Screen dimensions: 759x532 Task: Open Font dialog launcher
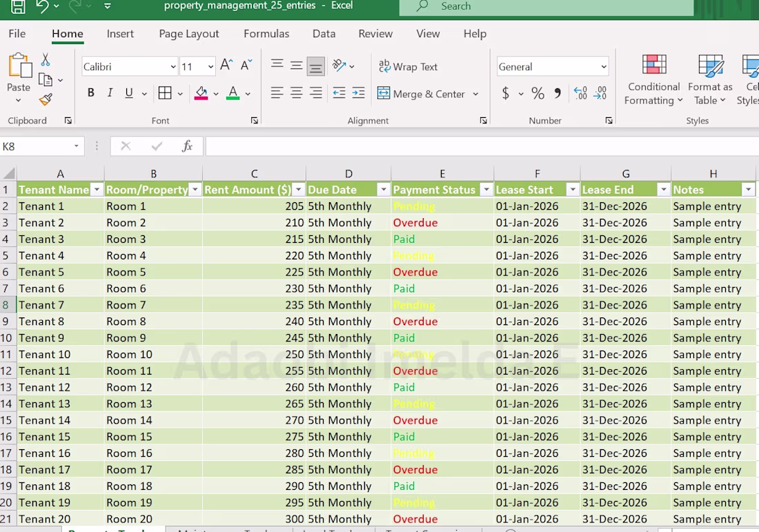(x=254, y=121)
